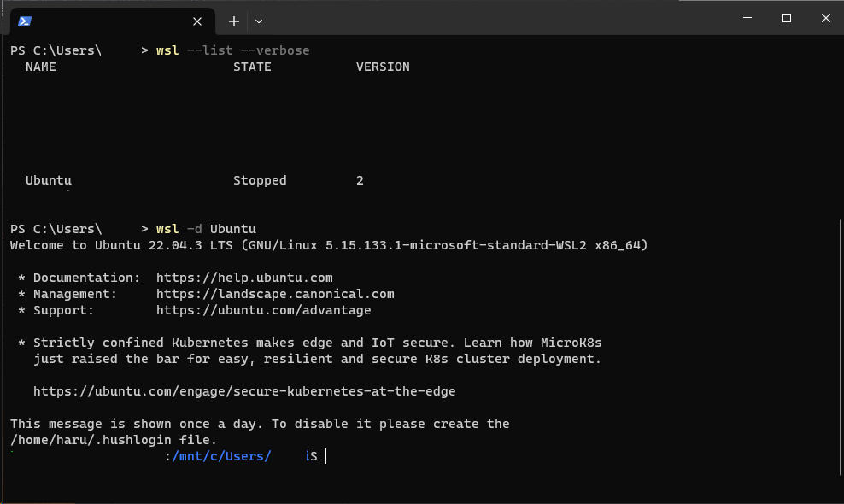Minimize the terminal window
The height and width of the screenshot is (504, 844).
747,18
